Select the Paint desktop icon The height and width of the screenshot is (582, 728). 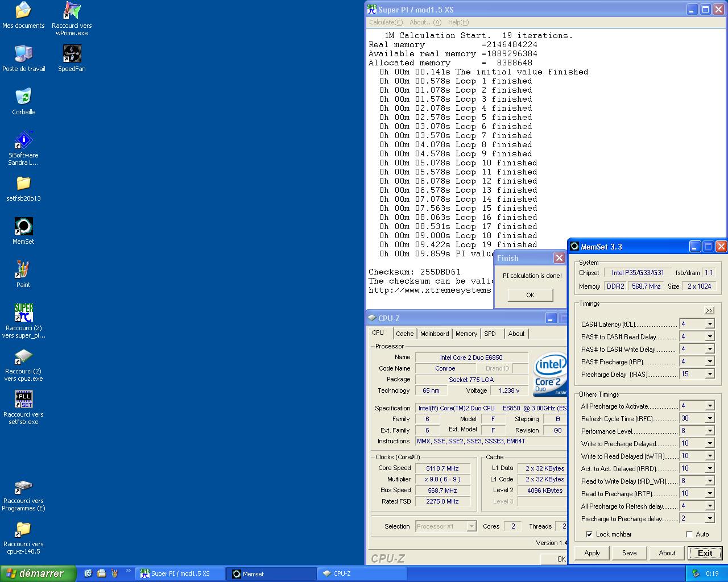pyautogui.click(x=23, y=269)
